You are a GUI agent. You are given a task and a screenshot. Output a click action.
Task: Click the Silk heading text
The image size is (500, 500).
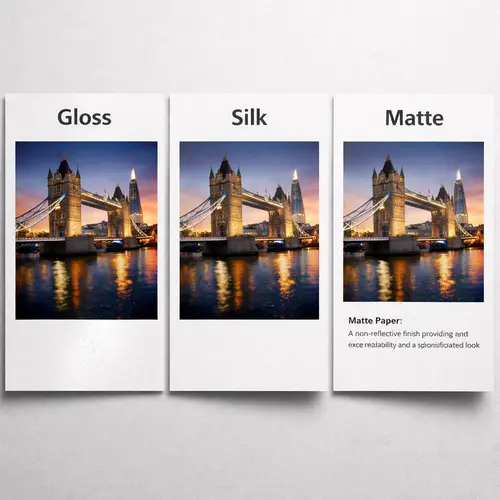[x=249, y=117]
